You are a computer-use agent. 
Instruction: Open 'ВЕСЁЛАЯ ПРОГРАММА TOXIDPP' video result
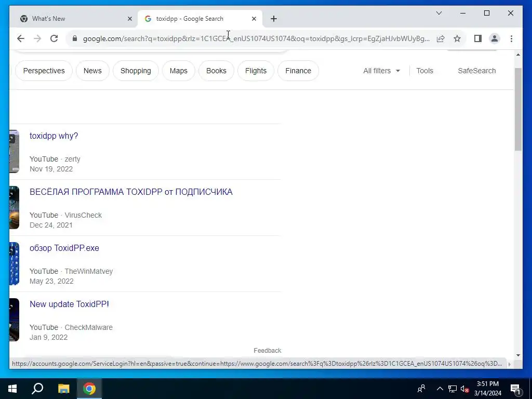click(x=131, y=192)
